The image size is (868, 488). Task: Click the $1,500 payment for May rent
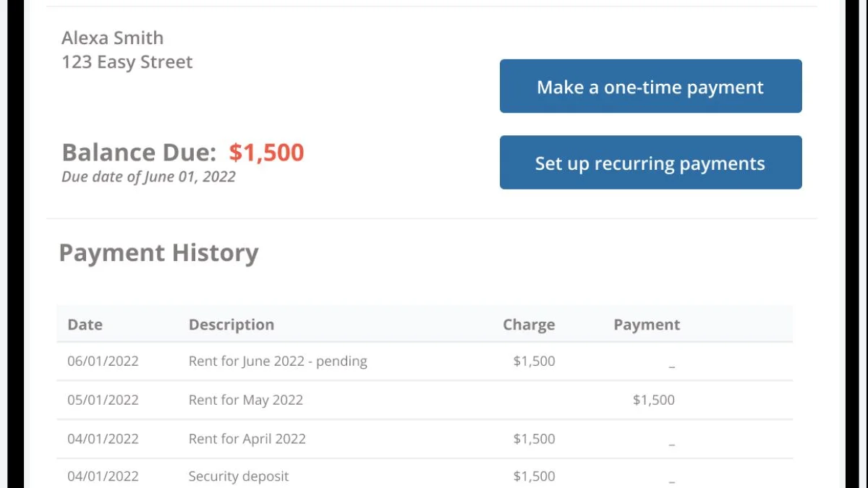point(654,400)
